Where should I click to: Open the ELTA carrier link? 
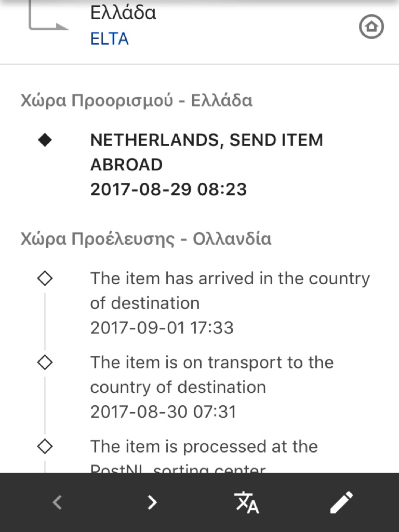click(x=109, y=38)
